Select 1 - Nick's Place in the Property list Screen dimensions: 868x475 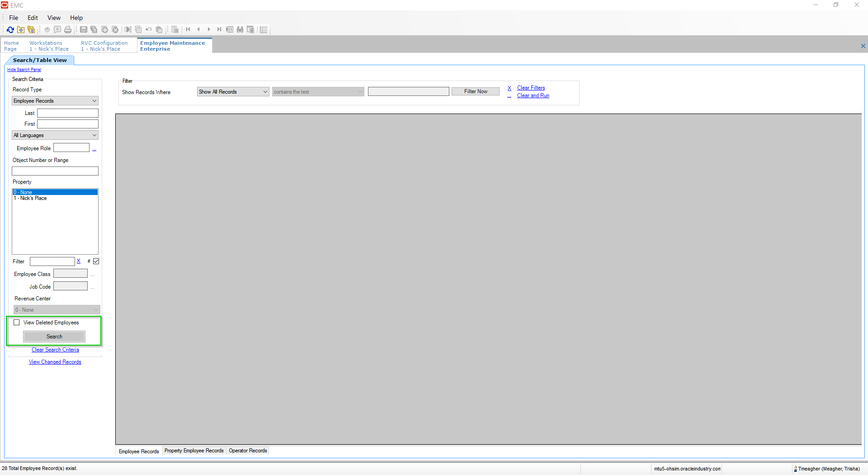click(x=31, y=198)
